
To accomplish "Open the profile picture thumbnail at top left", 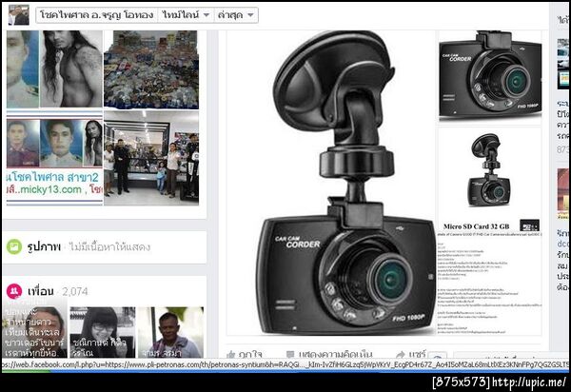I will 19,15.
